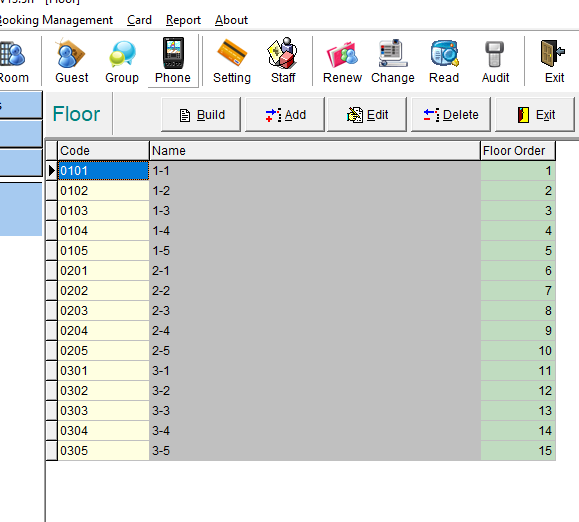Open the Staff toolbar icon

coord(283,61)
